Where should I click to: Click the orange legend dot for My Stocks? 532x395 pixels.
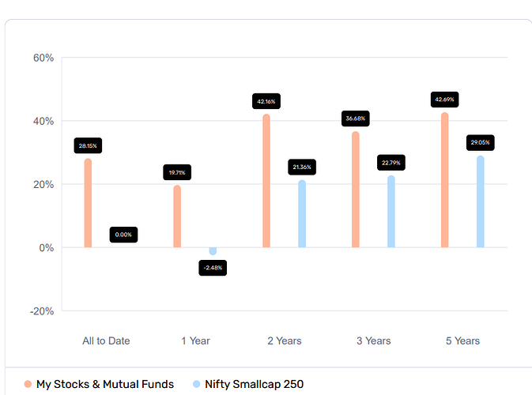pos(28,385)
